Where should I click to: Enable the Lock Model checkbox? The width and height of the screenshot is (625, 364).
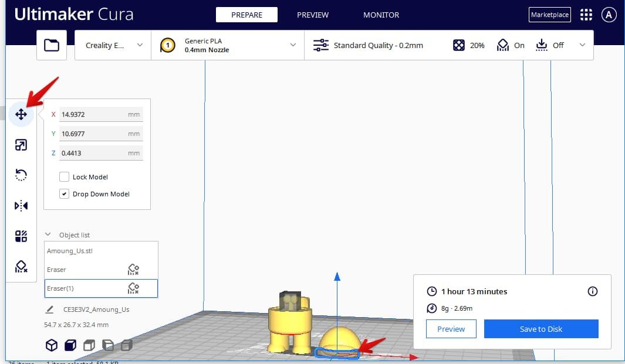pos(64,176)
